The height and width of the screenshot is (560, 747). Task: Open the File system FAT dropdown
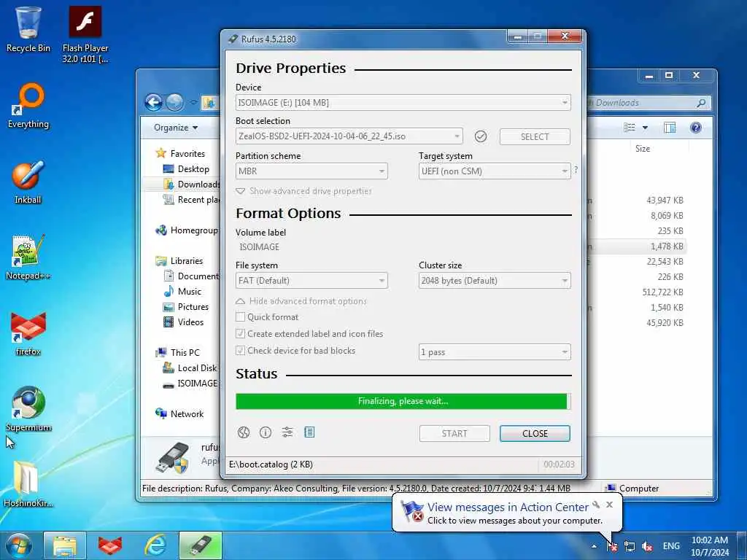pyautogui.click(x=311, y=281)
